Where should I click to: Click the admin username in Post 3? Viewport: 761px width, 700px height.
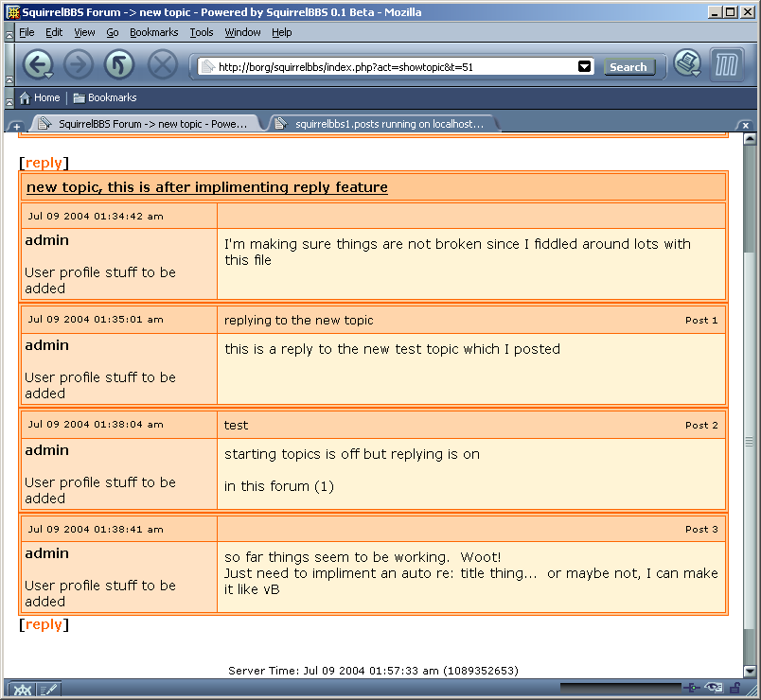(x=47, y=553)
